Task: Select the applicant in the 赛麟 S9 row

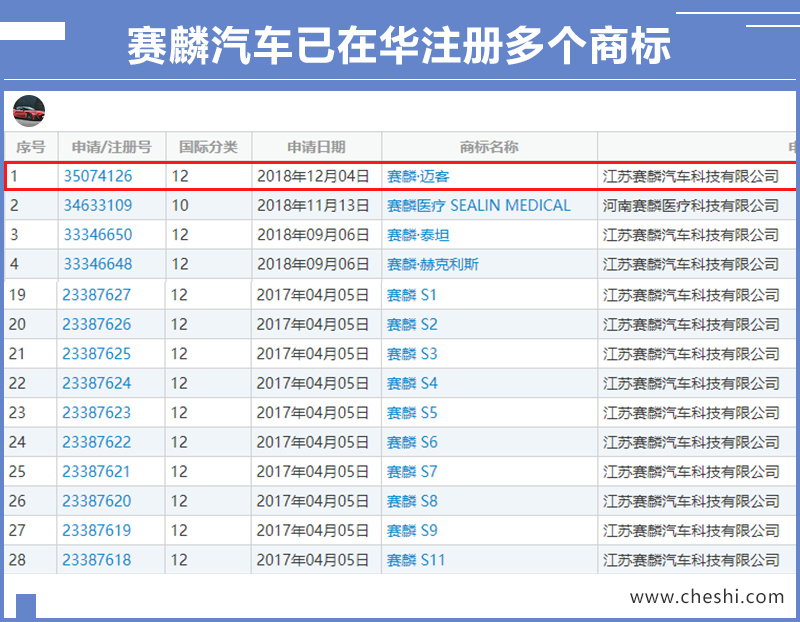Action: coord(691,531)
